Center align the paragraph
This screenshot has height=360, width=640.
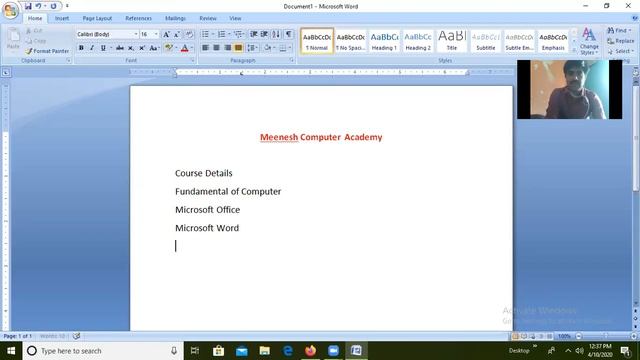coord(216,48)
